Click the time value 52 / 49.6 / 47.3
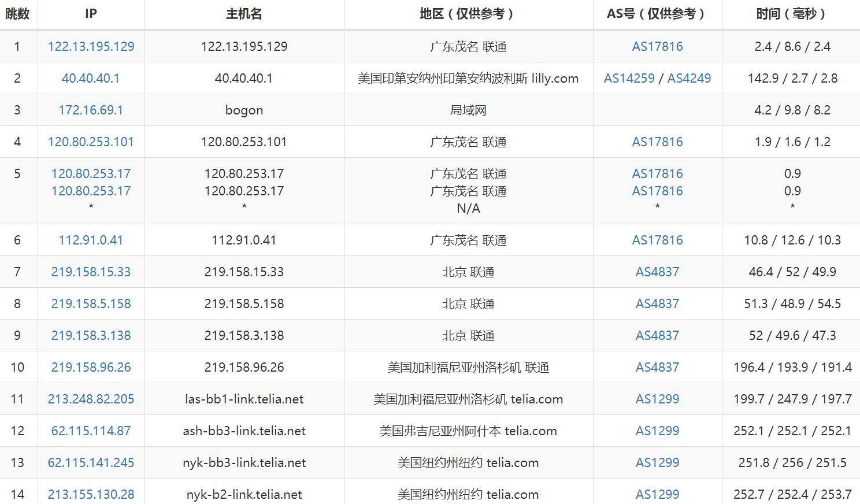 792,335
